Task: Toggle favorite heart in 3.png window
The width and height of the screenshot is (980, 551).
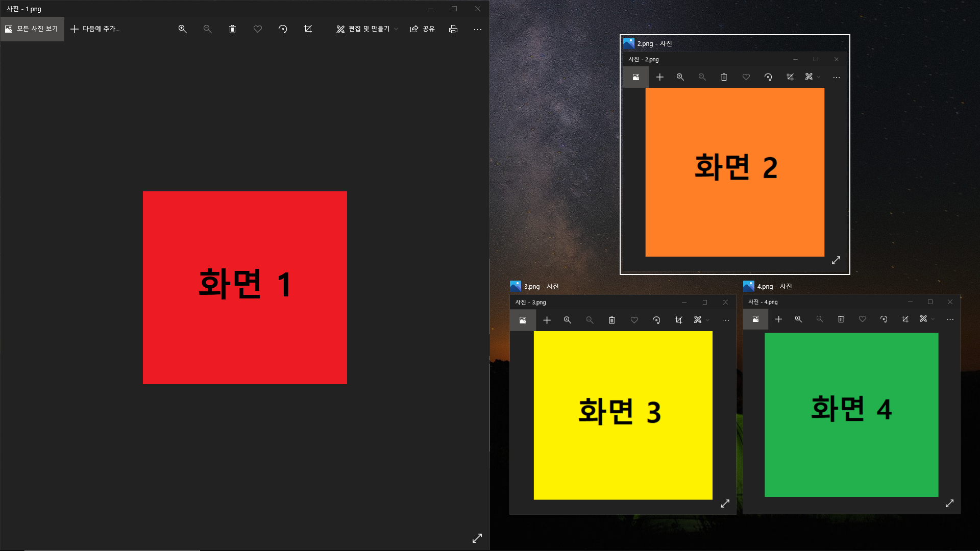Action: 634,320
